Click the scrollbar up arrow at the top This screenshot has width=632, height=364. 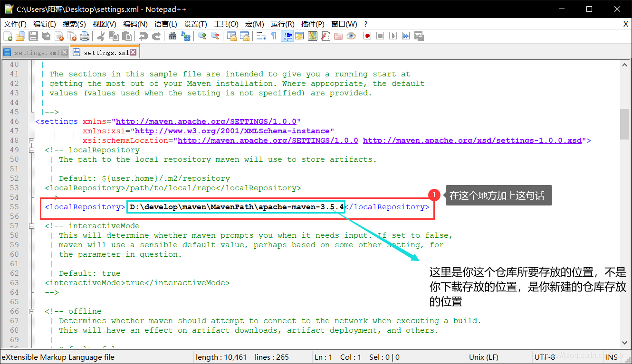coord(624,65)
